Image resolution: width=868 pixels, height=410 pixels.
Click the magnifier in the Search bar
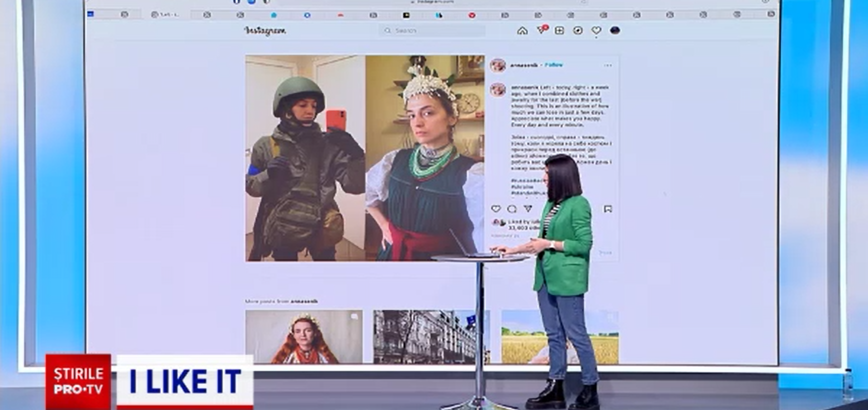click(x=387, y=31)
